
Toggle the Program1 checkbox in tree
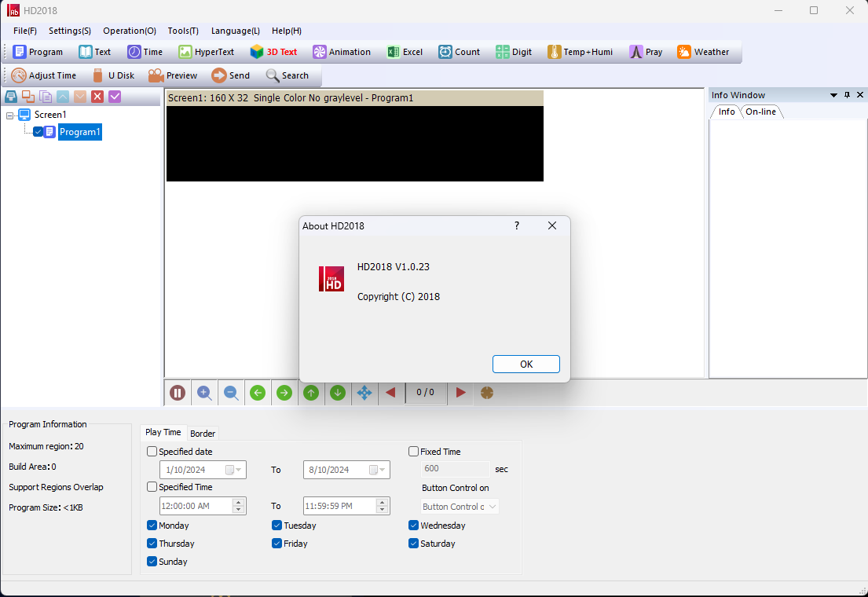38,132
